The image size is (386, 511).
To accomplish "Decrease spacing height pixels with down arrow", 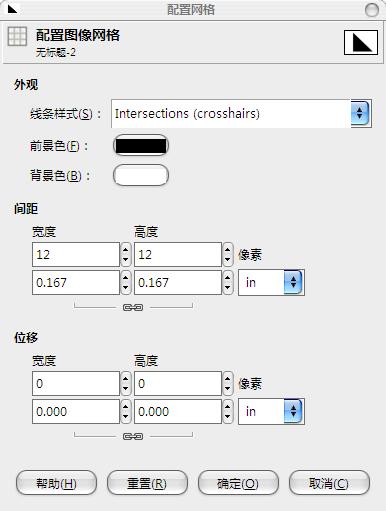I will (228, 260).
